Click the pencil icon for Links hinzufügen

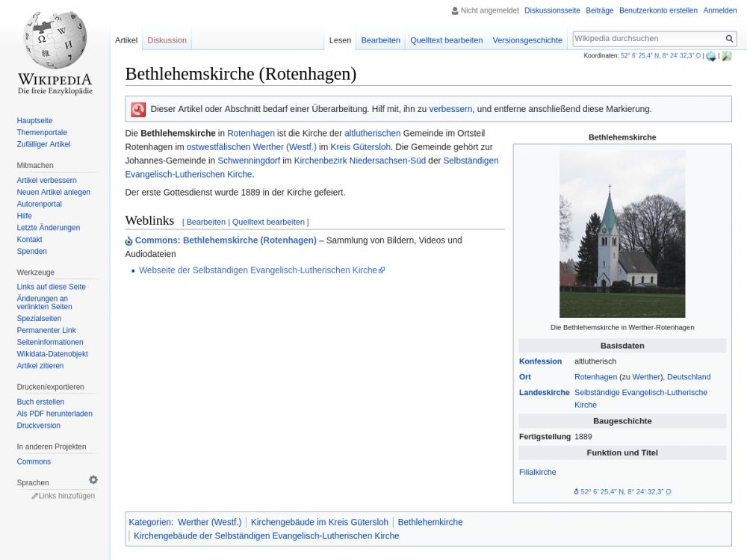click(x=34, y=496)
